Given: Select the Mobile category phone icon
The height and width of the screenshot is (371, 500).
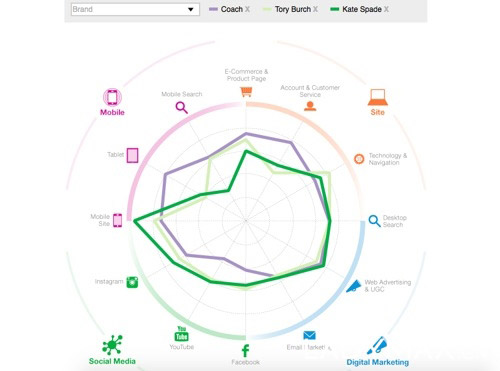Looking at the screenshot, I should 112,97.
